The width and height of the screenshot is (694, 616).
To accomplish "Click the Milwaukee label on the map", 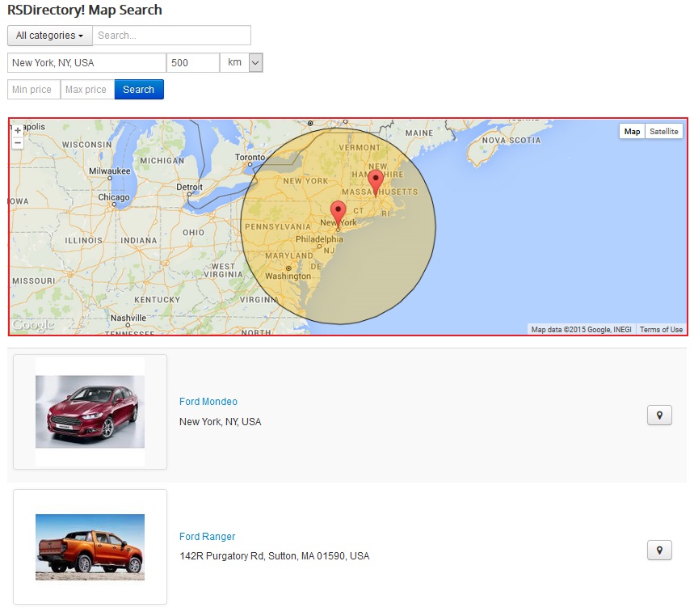I will coord(110,171).
